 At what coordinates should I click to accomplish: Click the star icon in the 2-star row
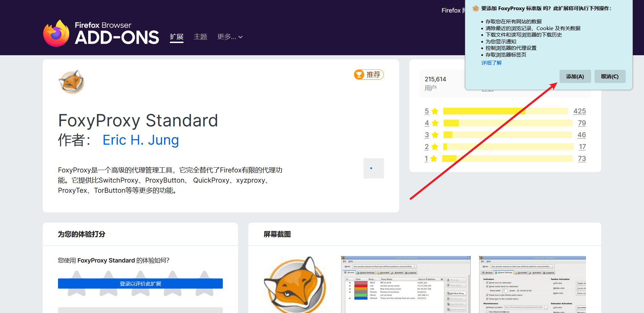pos(435,147)
